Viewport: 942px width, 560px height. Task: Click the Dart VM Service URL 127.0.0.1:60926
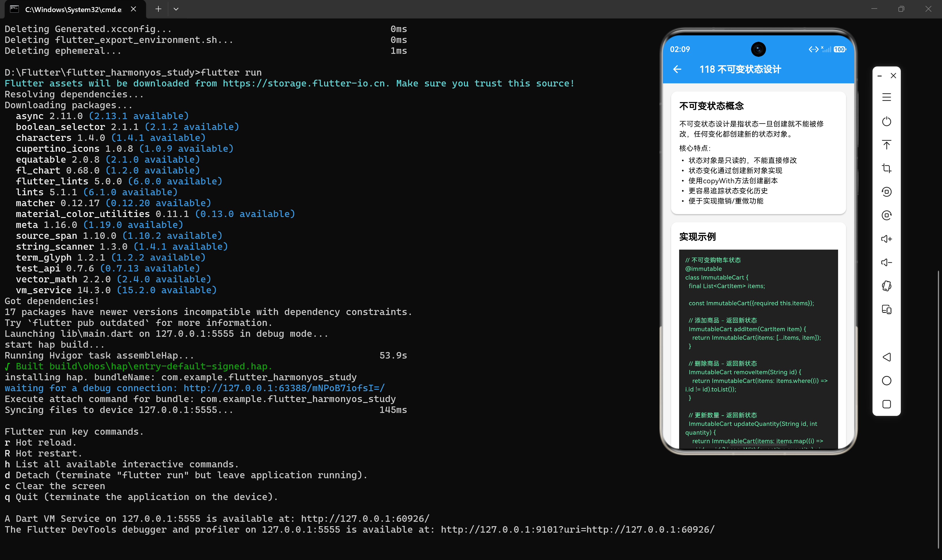[365, 519]
